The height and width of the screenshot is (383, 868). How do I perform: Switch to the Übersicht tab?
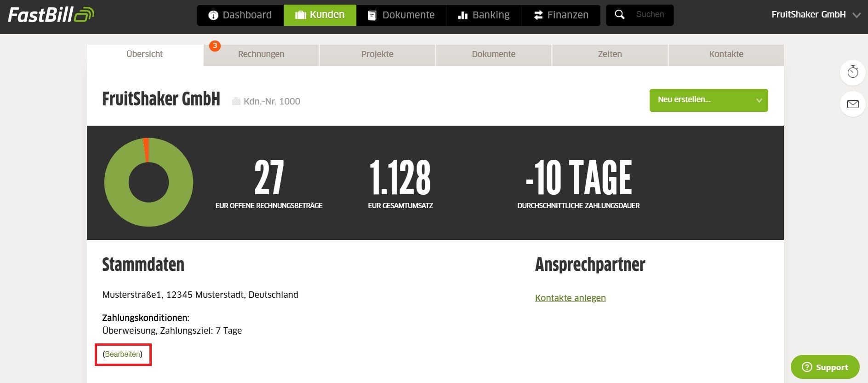pos(145,54)
